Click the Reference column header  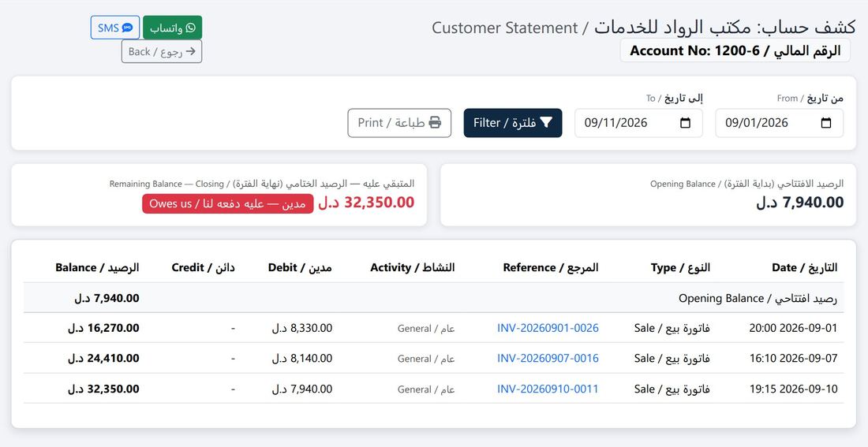coord(551,268)
